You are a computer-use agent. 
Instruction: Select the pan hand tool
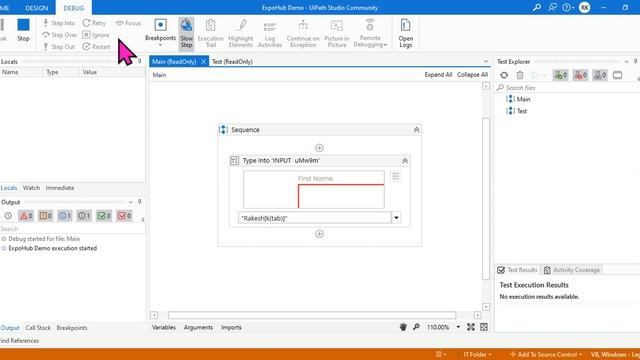(403, 327)
